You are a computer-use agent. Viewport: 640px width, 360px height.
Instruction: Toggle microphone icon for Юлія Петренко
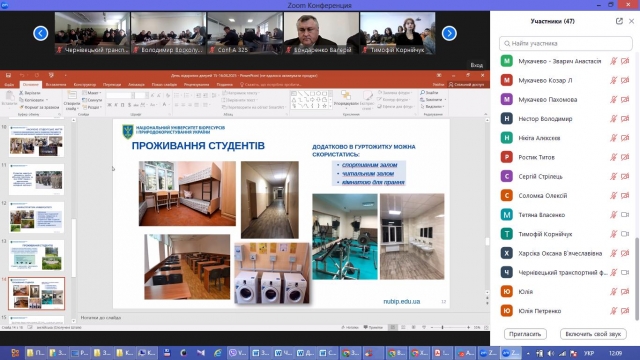(613, 311)
